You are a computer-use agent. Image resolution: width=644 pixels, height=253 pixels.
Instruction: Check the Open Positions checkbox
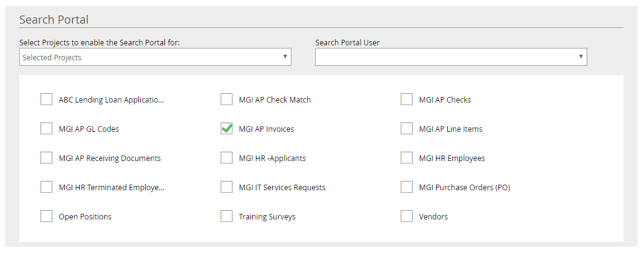(x=47, y=216)
